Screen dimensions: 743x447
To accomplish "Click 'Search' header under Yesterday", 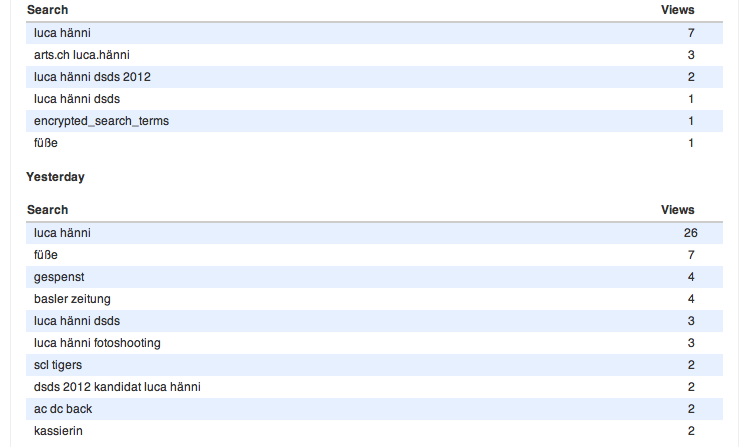I will (47, 210).
